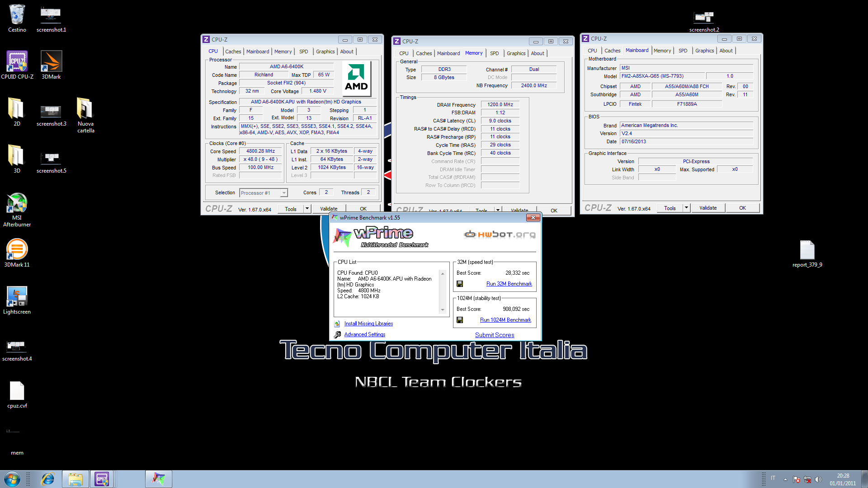Click Validate in the left CPU-Z window
This screenshot has width=868, height=488.
[329, 209]
